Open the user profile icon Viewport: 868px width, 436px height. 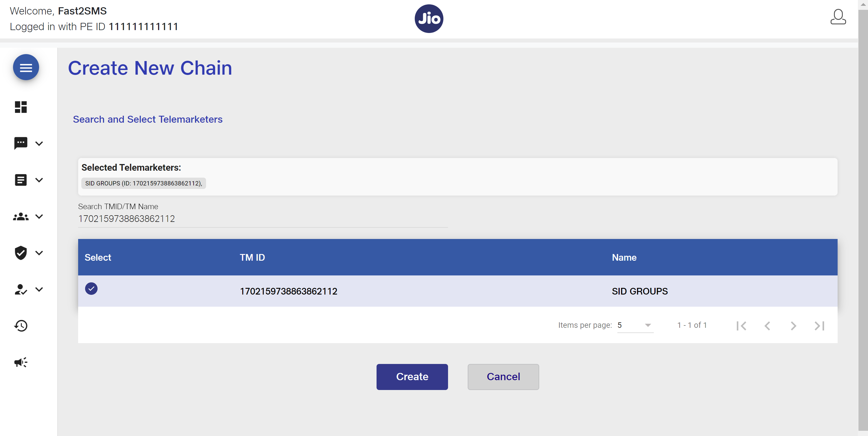coord(838,17)
